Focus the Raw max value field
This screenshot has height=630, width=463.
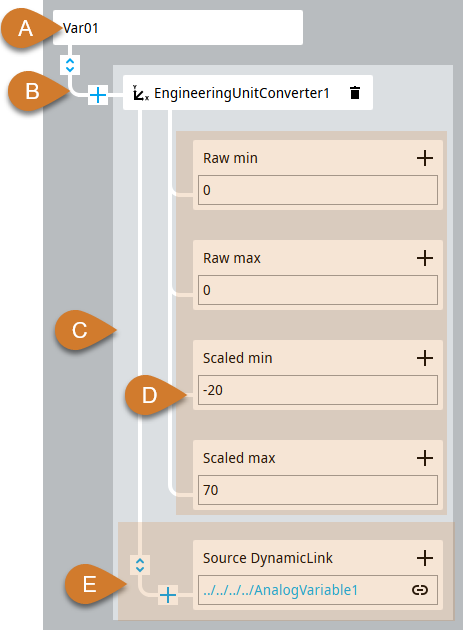pyautogui.click(x=318, y=290)
